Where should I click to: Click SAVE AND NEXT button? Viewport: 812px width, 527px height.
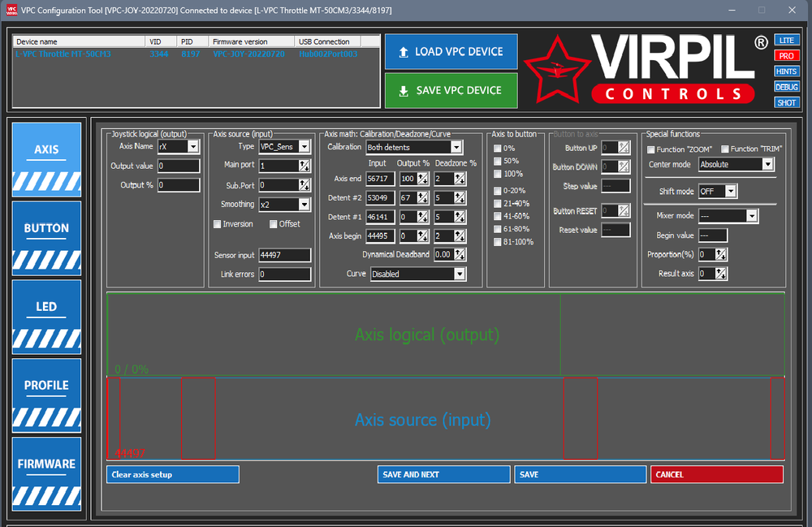pos(444,475)
